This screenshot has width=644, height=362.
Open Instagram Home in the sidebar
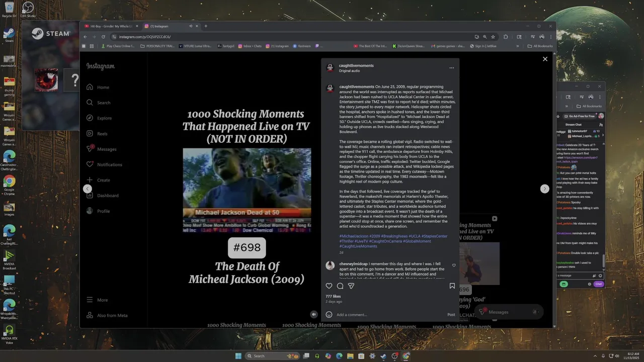pyautogui.click(x=98, y=87)
